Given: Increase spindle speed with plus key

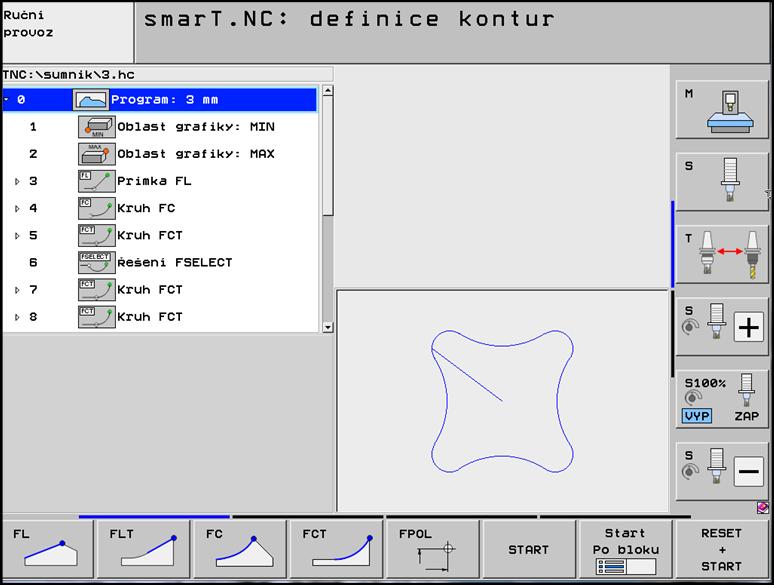Looking at the screenshot, I should click(x=721, y=327).
